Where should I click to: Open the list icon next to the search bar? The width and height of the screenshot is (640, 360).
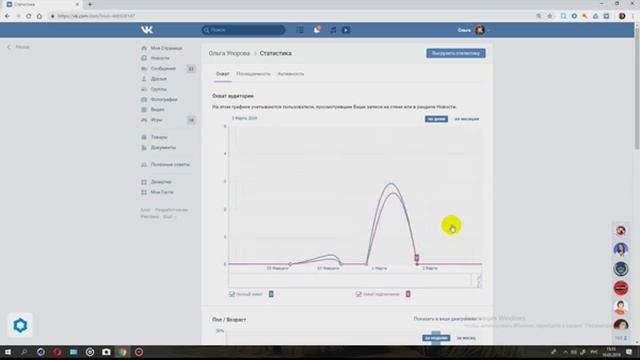[300, 30]
